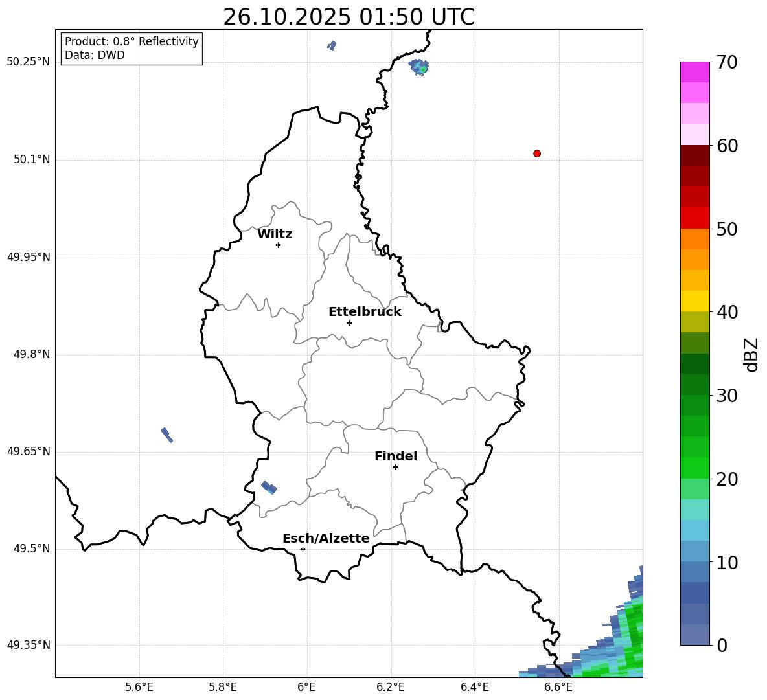Click the 6.6°E longitude label
Viewport: 767px width, 700px height.
558,688
